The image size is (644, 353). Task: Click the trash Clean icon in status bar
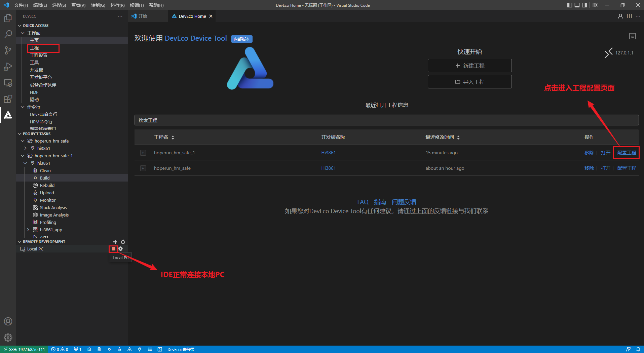(x=99, y=349)
